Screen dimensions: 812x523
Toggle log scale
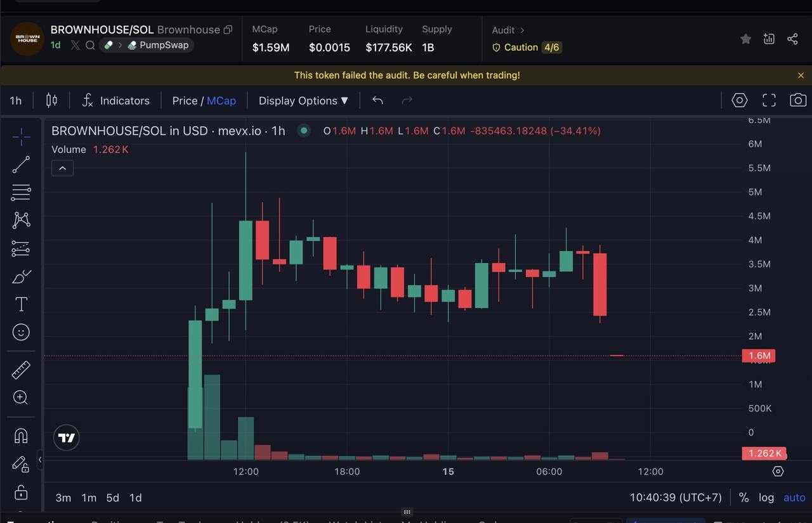click(x=766, y=498)
